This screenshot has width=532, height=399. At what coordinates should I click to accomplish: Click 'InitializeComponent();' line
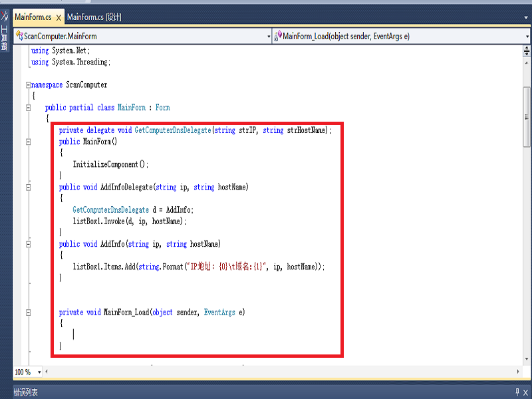[110, 164]
